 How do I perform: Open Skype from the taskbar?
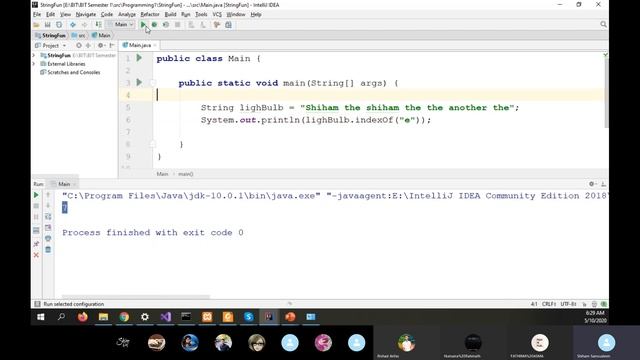click(249, 317)
